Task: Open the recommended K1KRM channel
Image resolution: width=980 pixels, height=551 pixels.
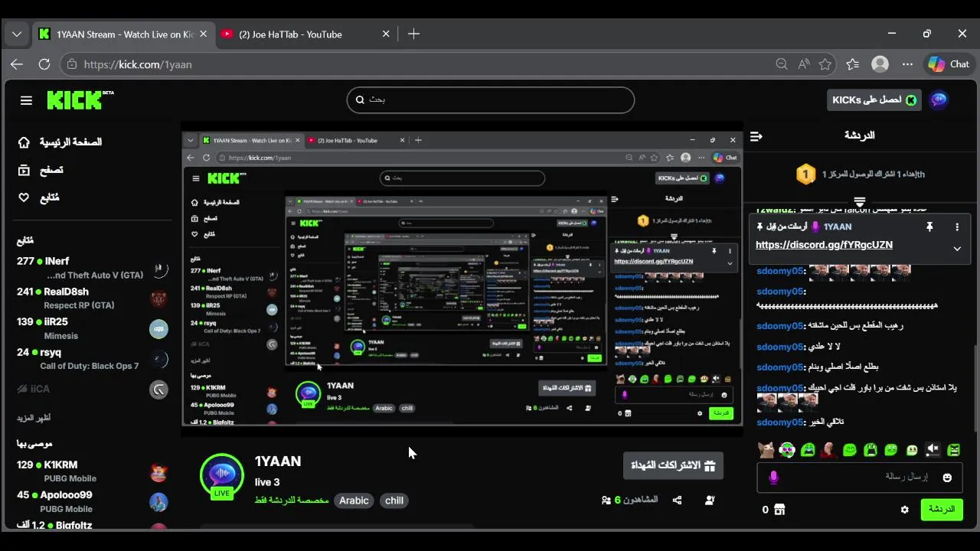Action: (x=92, y=471)
